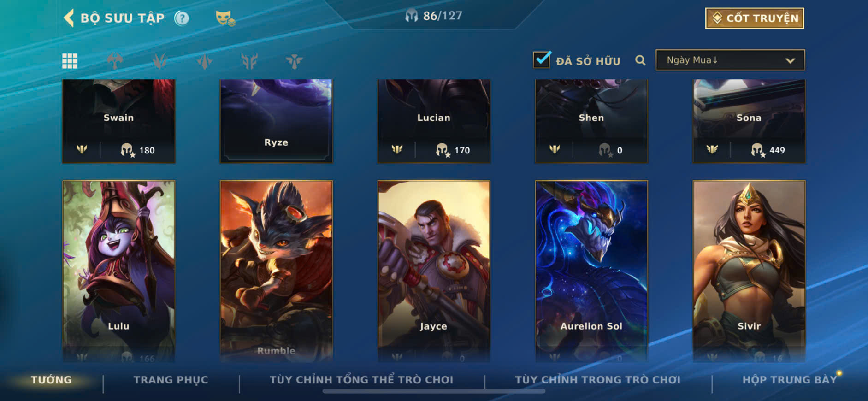This screenshot has width=868, height=401.
Task: Filter by the first role icon after grid
Action: tap(115, 61)
